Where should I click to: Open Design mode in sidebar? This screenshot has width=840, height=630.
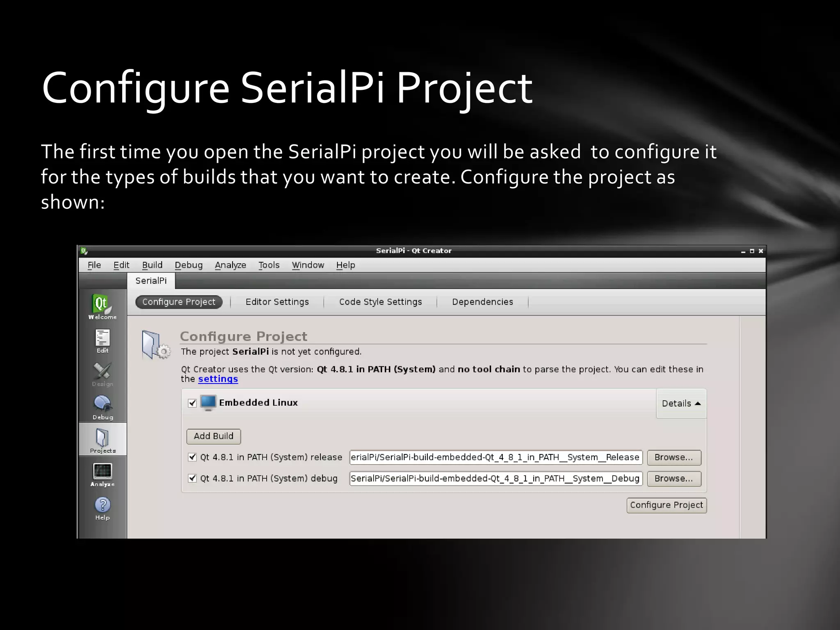[102, 374]
